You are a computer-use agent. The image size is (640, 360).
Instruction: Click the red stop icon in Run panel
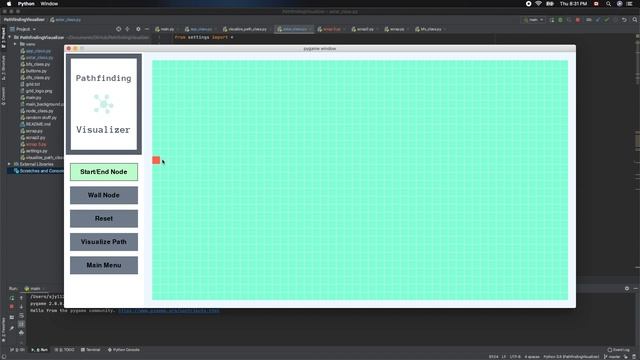pyautogui.click(x=12, y=307)
